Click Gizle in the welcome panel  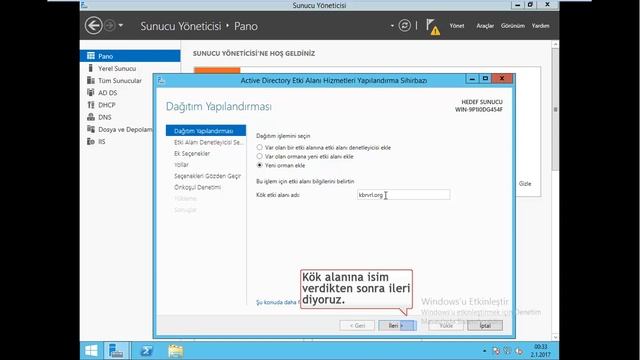[x=525, y=184]
